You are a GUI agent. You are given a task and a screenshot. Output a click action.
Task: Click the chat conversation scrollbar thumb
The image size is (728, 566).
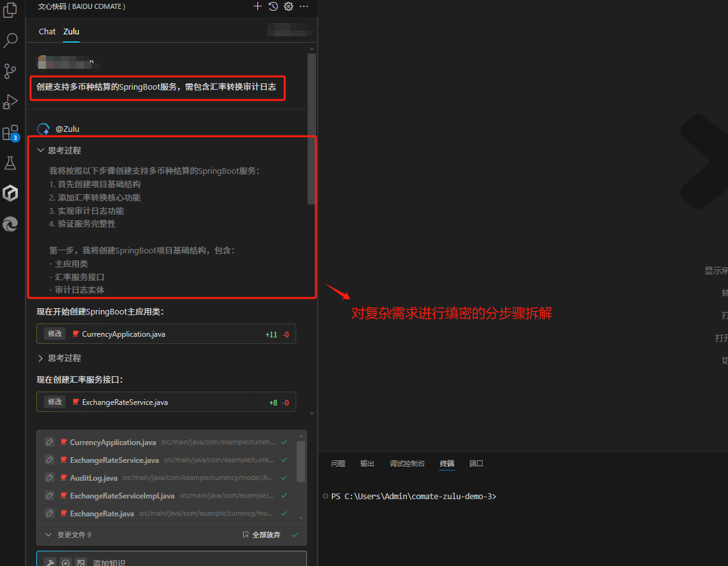pyautogui.click(x=311, y=129)
